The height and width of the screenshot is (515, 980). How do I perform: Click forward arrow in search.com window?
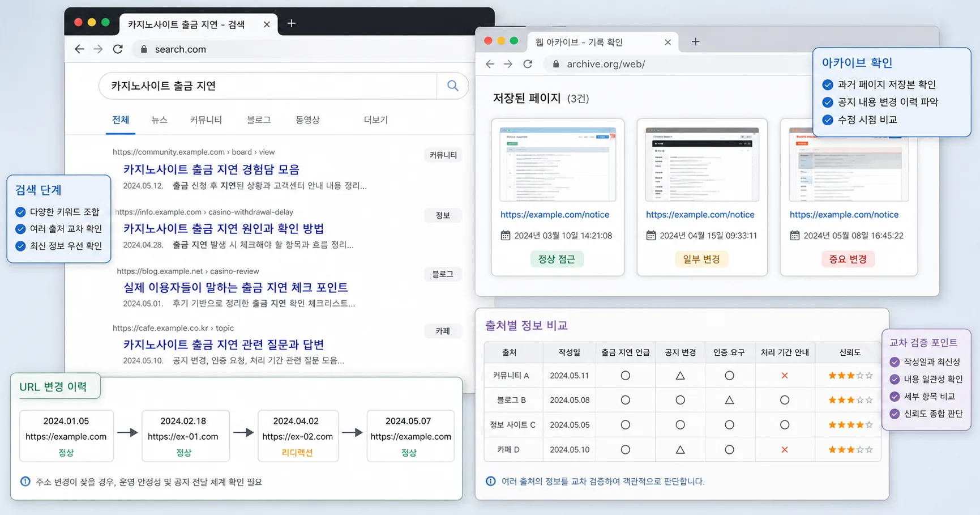98,49
